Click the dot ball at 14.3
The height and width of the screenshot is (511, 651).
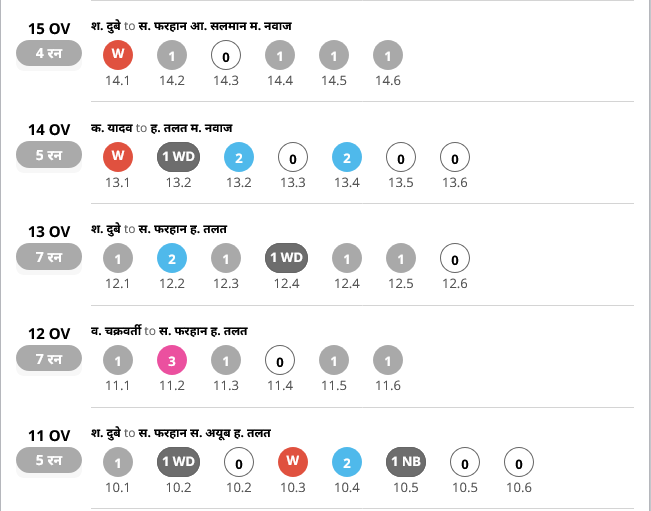[x=226, y=56]
